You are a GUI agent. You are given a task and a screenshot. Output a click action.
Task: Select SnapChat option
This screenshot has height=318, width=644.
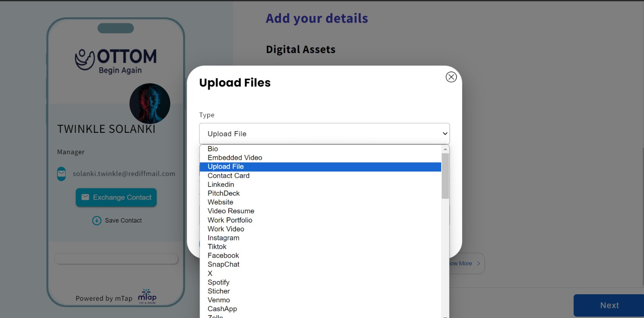320,264
